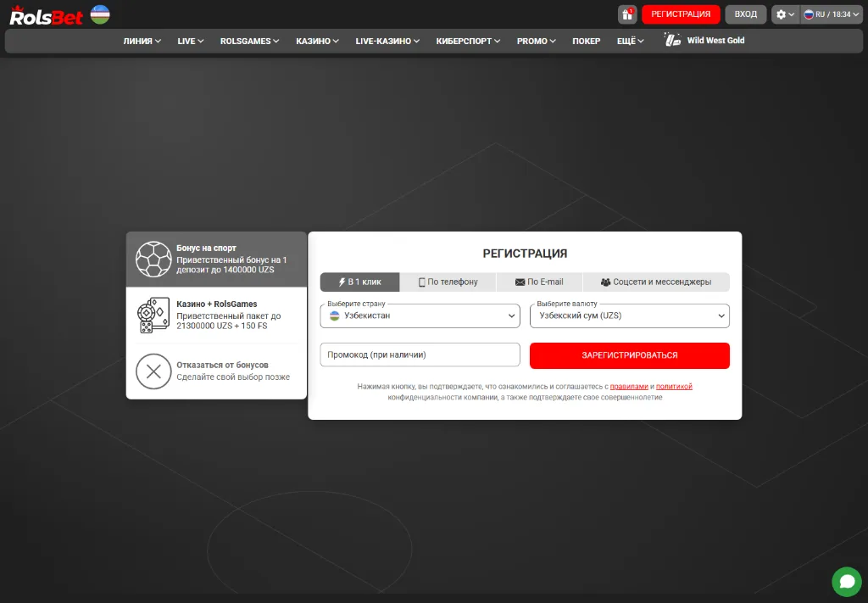Open the политикой privacy link
The width and height of the screenshot is (868, 603).
point(674,387)
